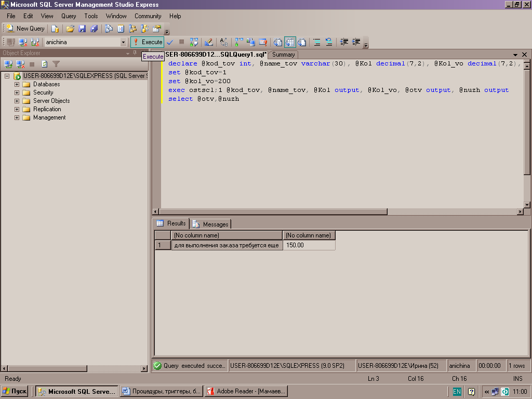Screen dimensions: 532x399
Task: Select the 150.00 result cell
Action: tap(309, 245)
